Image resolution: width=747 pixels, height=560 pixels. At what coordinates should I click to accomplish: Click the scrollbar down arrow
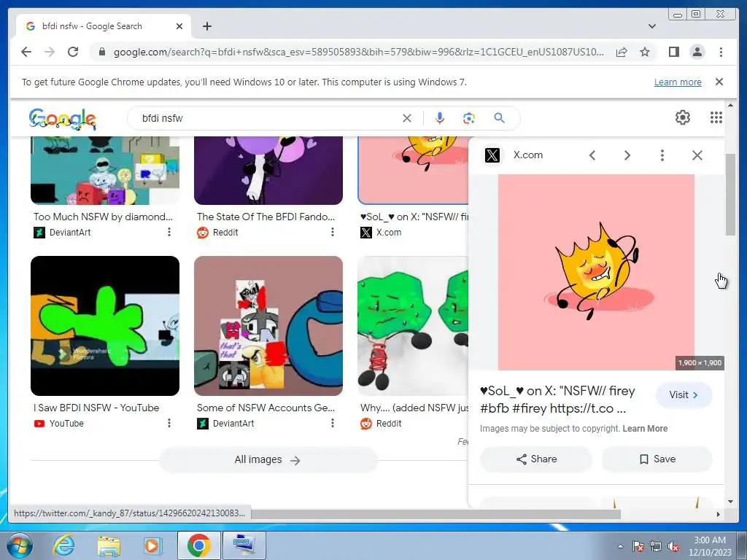[x=730, y=502]
